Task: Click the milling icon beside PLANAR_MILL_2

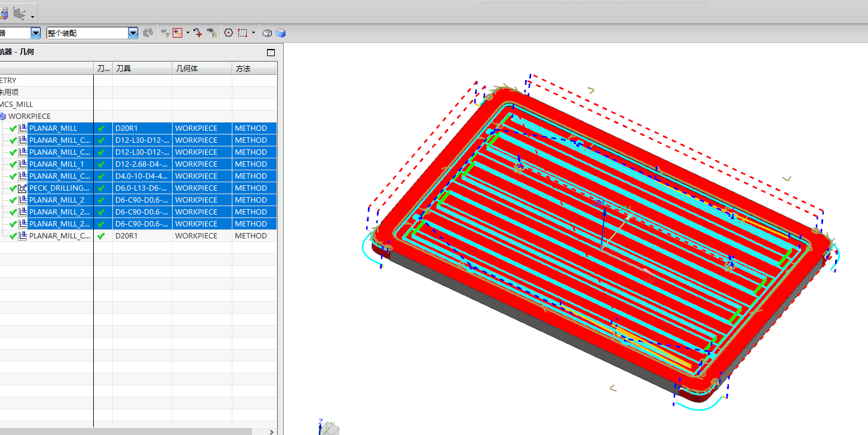Action: point(23,200)
